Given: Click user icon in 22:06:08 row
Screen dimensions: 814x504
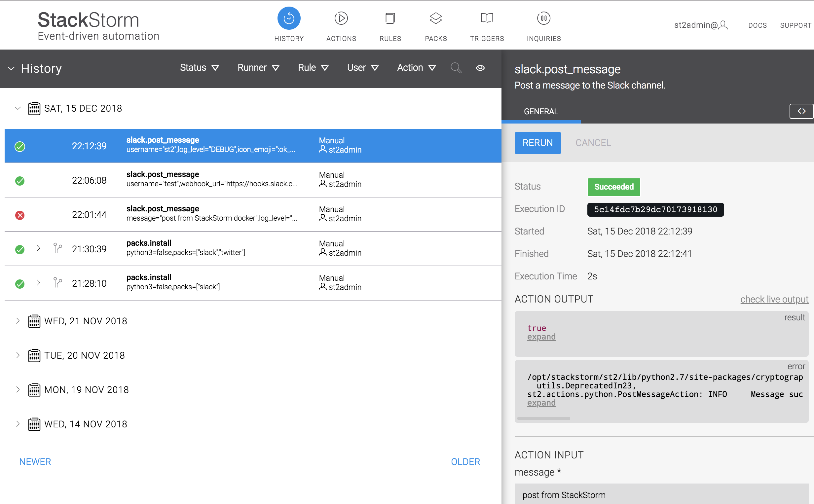Looking at the screenshot, I should coord(322,183).
